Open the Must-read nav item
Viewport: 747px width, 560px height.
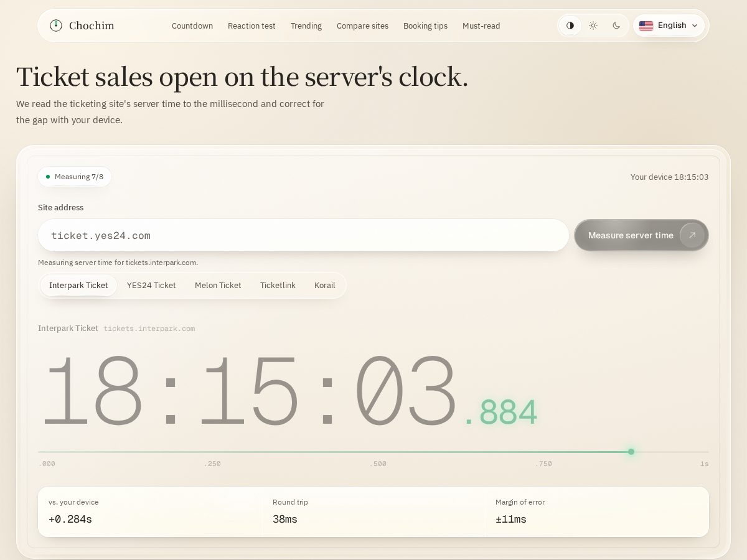(x=481, y=26)
